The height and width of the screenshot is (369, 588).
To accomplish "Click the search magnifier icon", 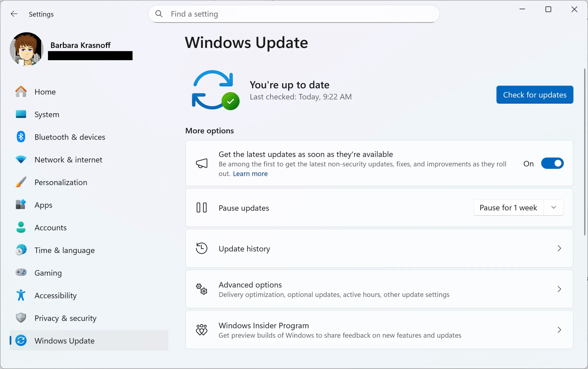I will (159, 14).
